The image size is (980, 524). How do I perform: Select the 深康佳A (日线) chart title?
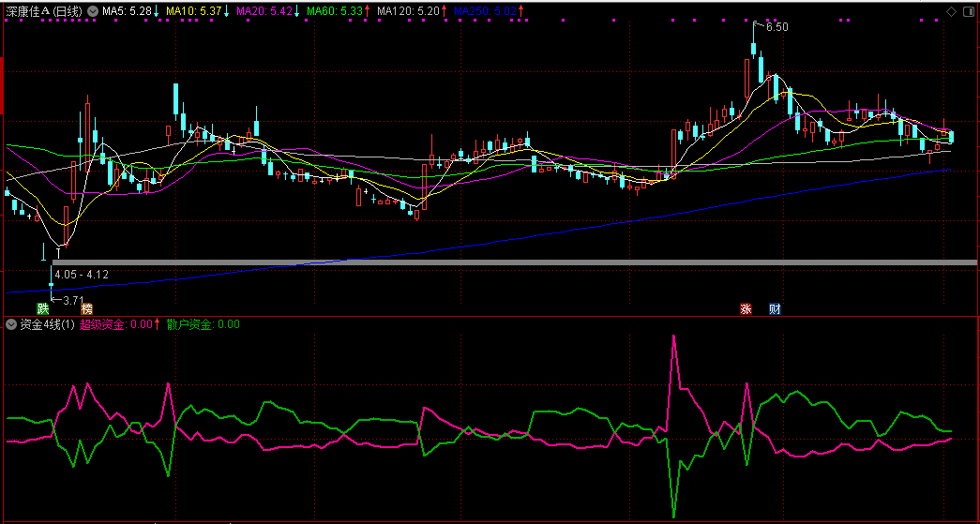(x=44, y=11)
